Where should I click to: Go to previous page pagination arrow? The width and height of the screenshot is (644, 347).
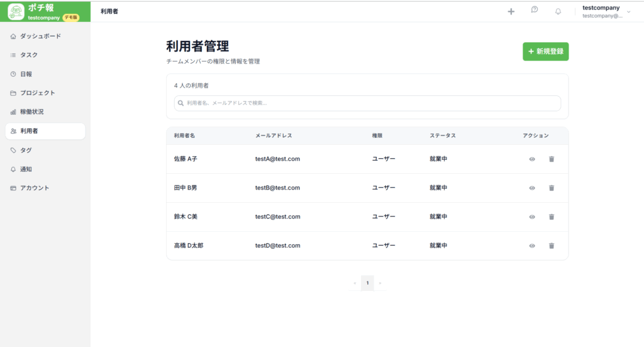[355, 283]
